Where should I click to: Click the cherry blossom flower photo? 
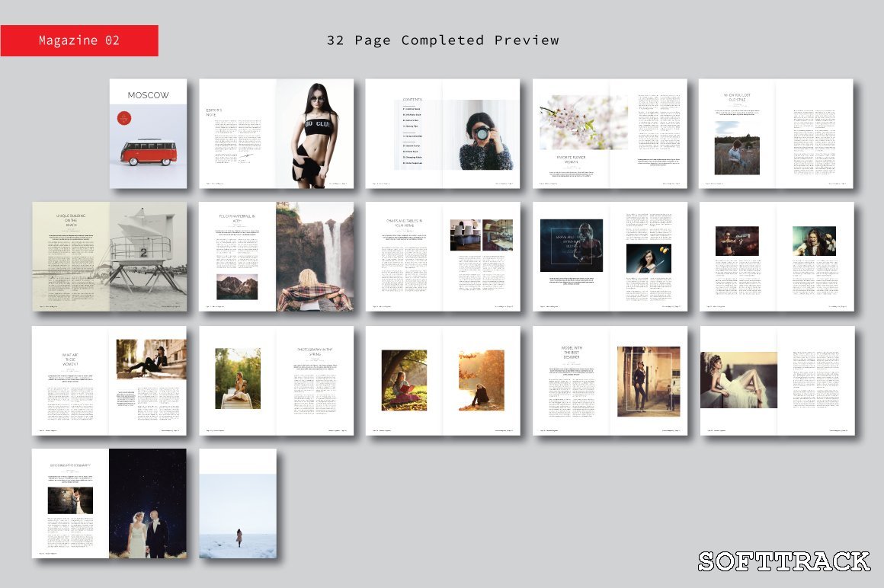coord(584,123)
